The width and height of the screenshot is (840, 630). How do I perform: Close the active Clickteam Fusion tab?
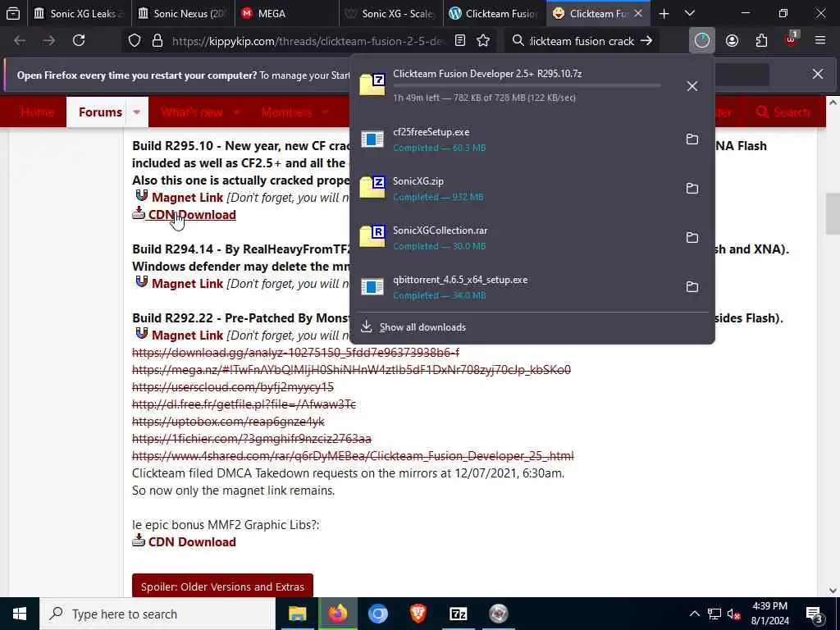tap(638, 13)
